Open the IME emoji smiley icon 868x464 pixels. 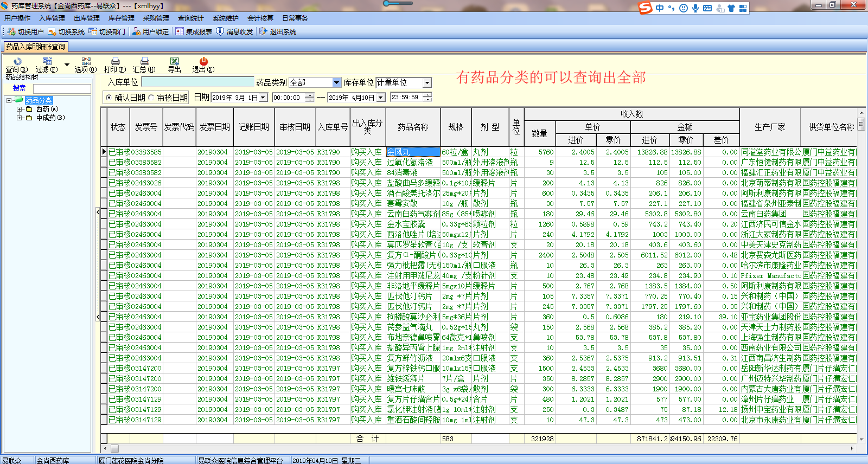coord(684,8)
